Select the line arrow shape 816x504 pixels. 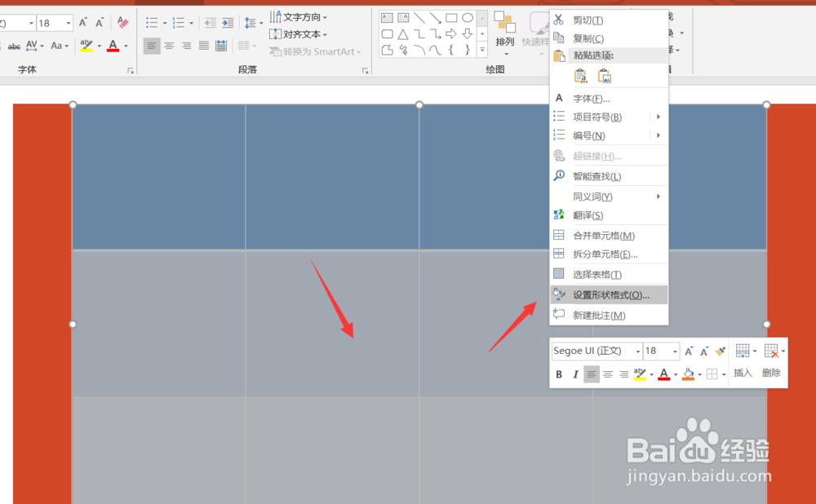(x=436, y=18)
